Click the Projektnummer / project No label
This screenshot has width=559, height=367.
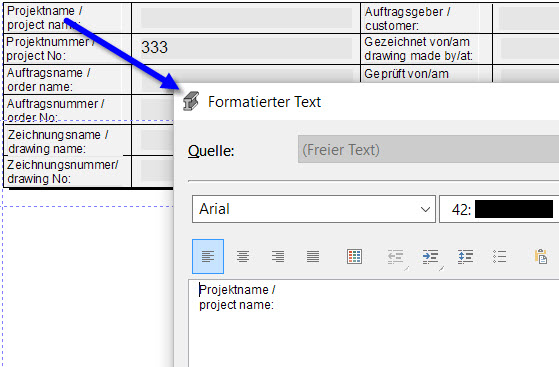(51, 49)
